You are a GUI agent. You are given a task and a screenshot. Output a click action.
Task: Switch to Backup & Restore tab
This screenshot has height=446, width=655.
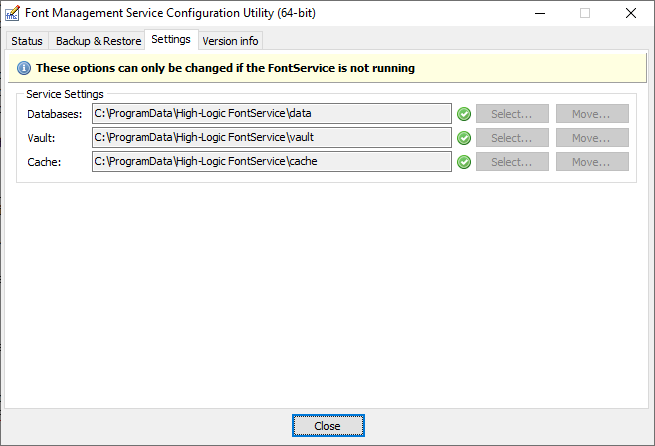click(x=98, y=41)
